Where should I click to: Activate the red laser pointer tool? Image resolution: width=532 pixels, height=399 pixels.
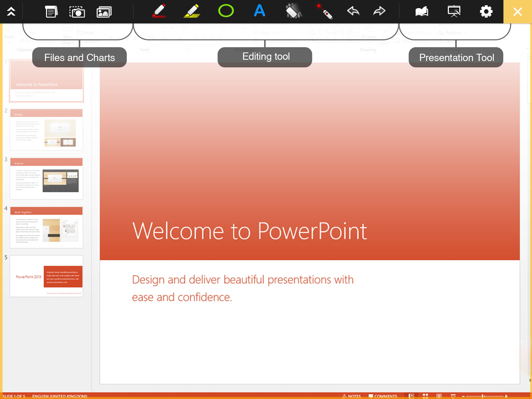click(324, 11)
